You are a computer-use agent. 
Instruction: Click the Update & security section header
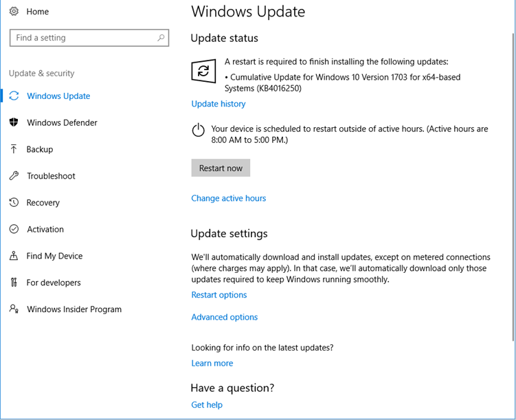[x=42, y=73]
